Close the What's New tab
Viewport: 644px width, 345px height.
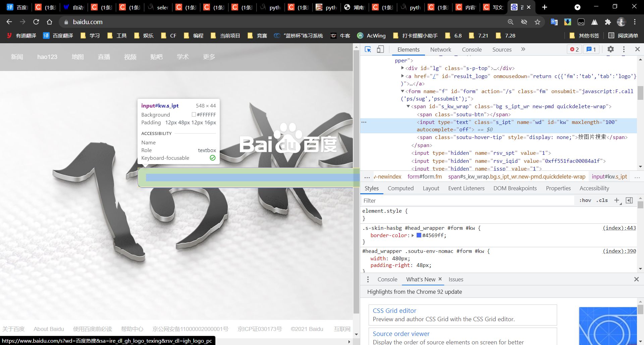(x=440, y=279)
